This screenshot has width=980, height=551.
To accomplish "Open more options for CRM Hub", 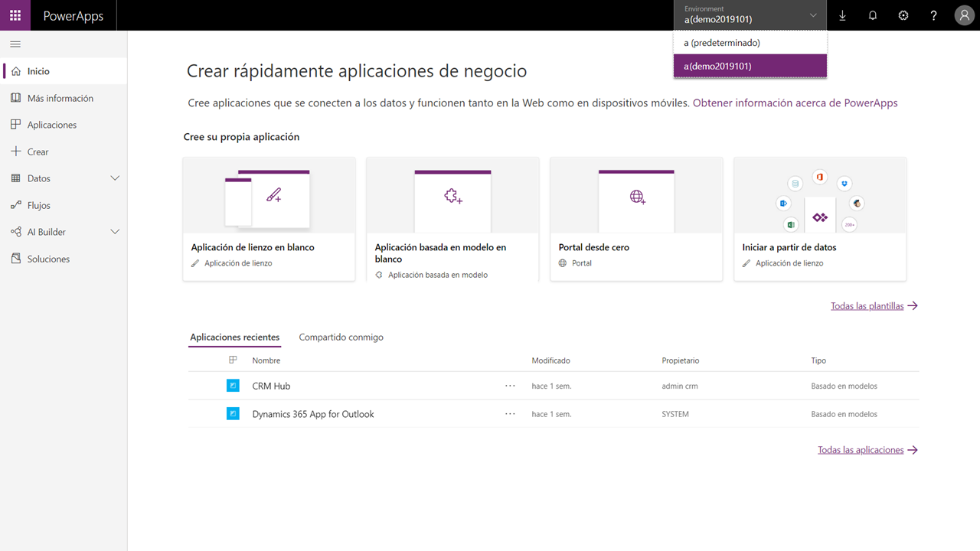I will [x=511, y=386].
